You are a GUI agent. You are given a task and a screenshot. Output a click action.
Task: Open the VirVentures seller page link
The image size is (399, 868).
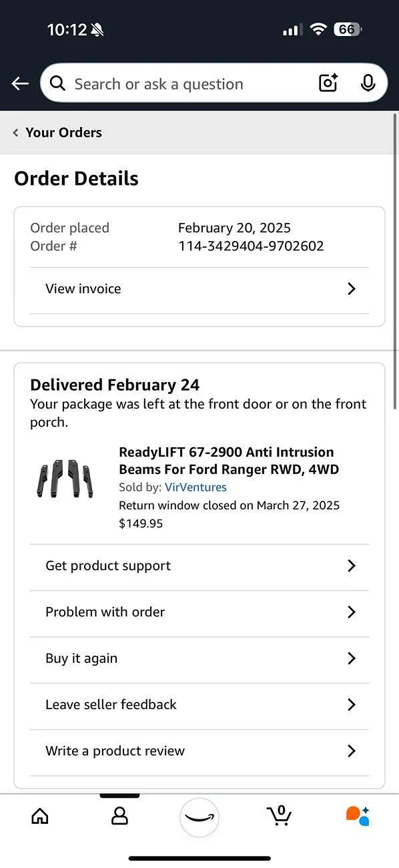click(195, 487)
